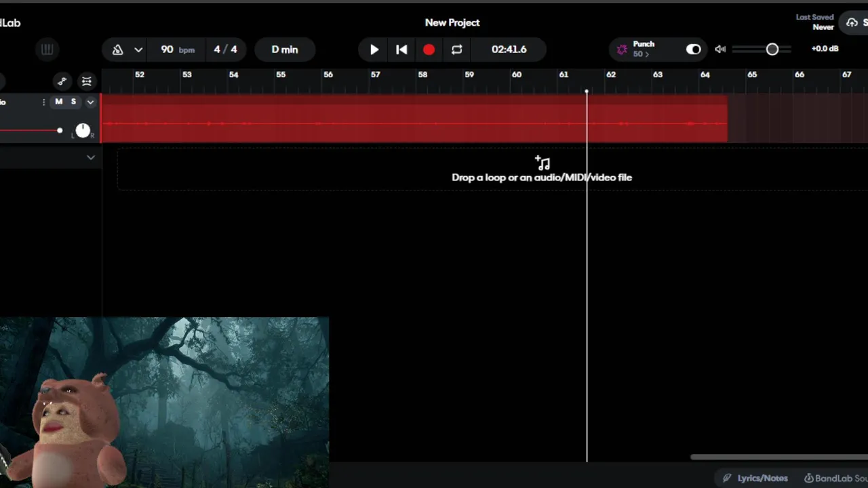This screenshot has width=868, height=488.
Task: Solo the track with the S button
Action: tap(73, 102)
